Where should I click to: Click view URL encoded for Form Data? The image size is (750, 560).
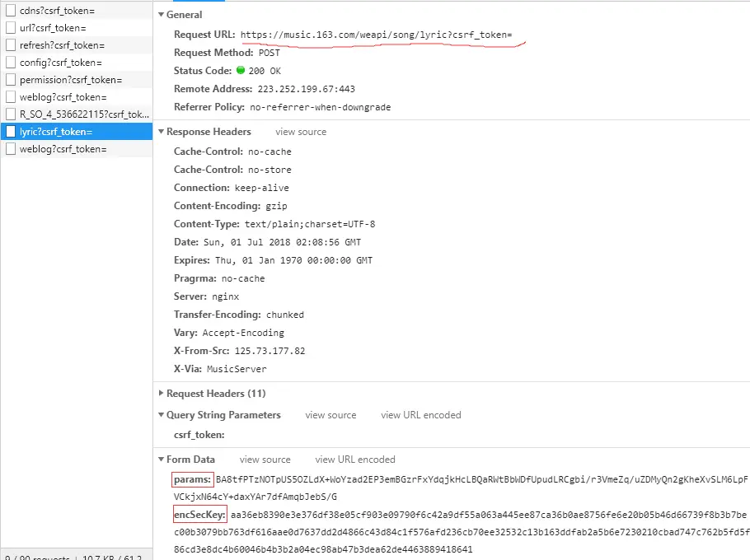click(355, 460)
